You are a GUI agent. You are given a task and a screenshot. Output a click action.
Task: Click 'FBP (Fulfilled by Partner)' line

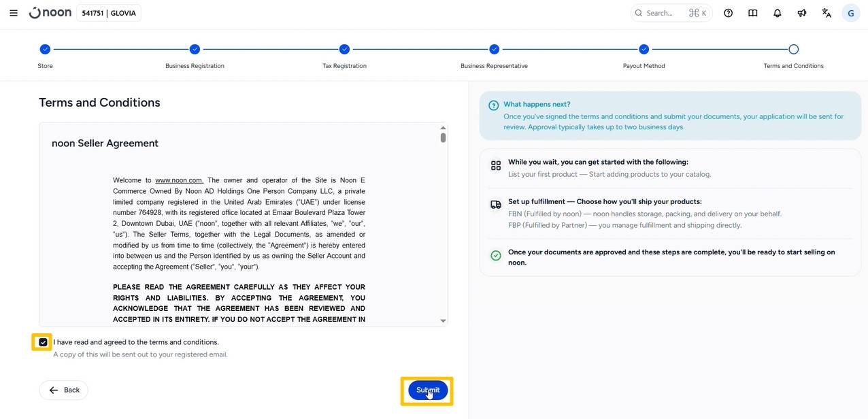coord(624,225)
